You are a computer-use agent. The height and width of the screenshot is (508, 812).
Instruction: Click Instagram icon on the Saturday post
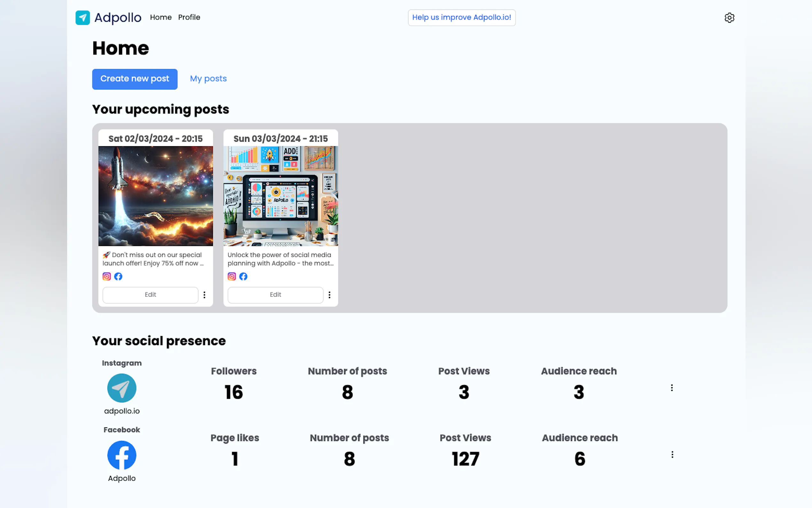[x=107, y=276]
